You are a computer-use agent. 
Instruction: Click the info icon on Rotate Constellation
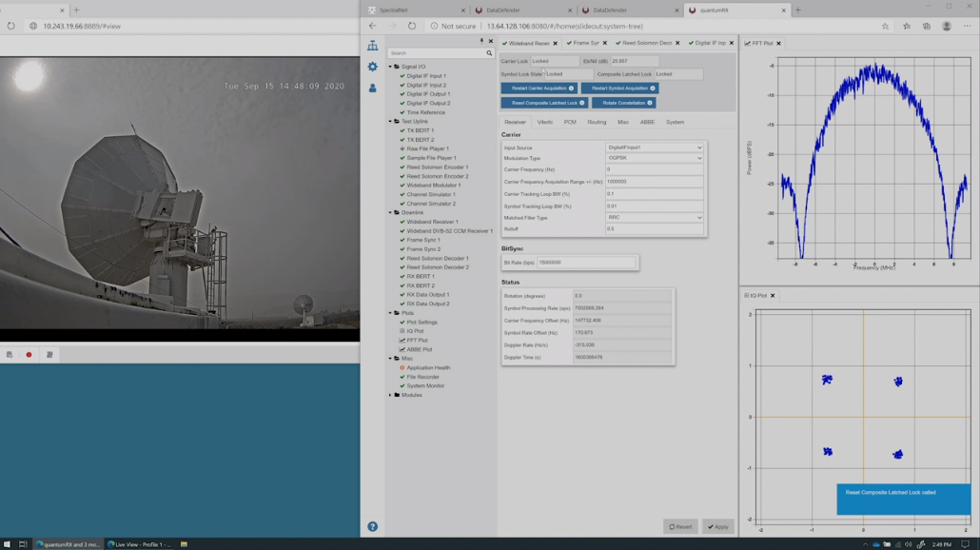[650, 103]
